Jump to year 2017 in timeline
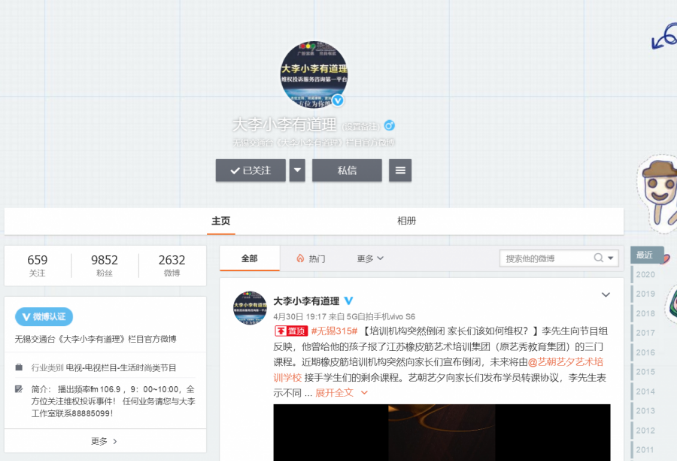The image size is (677, 461). (x=646, y=332)
